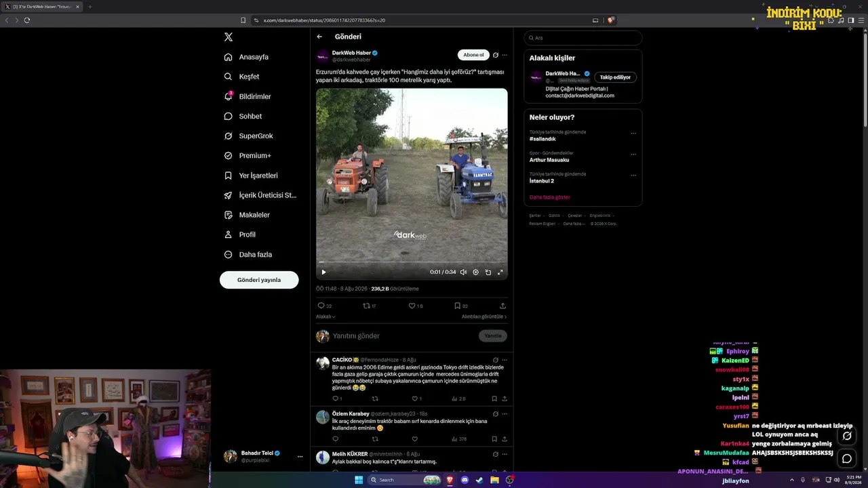The width and height of the screenshot is (868, 488).
Task: Open more options on DarkWeb Haber post
Action: click(505, 55)
